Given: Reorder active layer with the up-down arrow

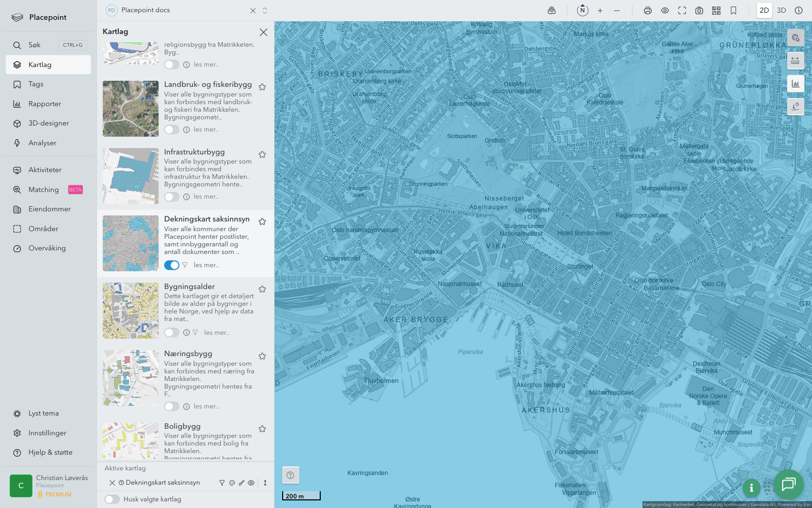Looking at the screenshot, I should click(x=265, y=483).
